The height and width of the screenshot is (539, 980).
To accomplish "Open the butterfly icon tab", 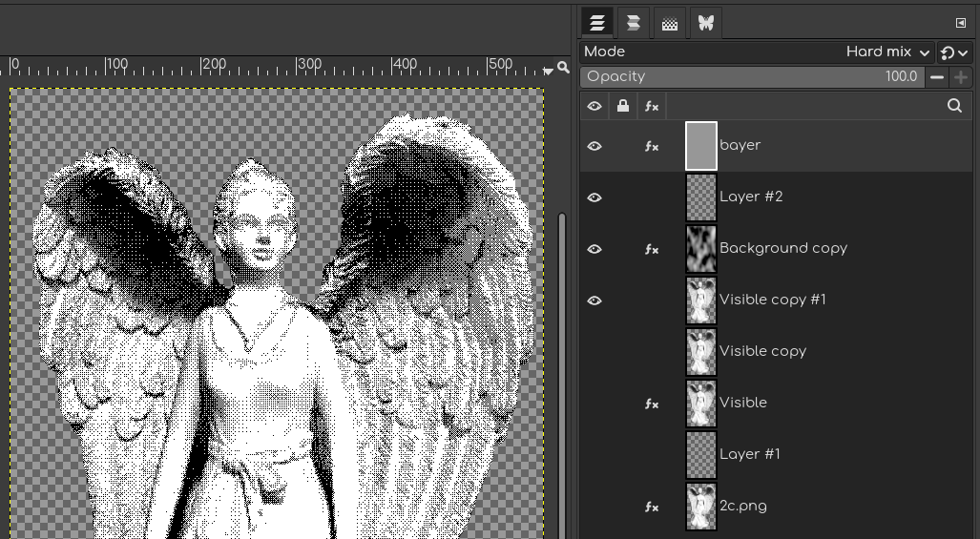I will (x=706, y=23).
